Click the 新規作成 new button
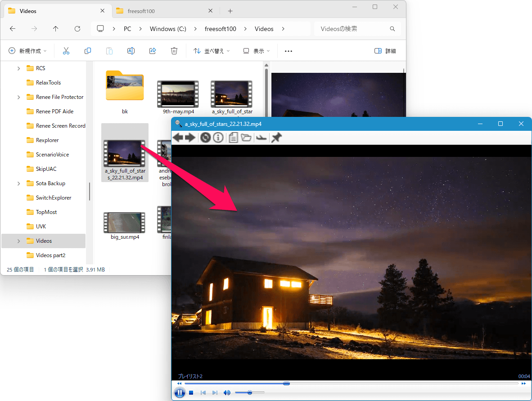Screen dimensions: 532x401 click(27, 51)
